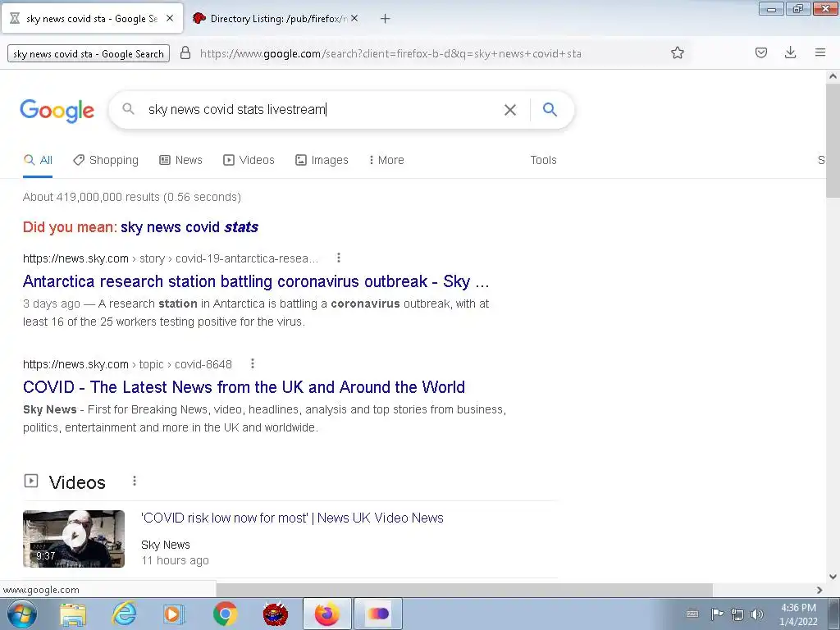
Task: Open the Antarctica research station result link
Action: [256, 281]
